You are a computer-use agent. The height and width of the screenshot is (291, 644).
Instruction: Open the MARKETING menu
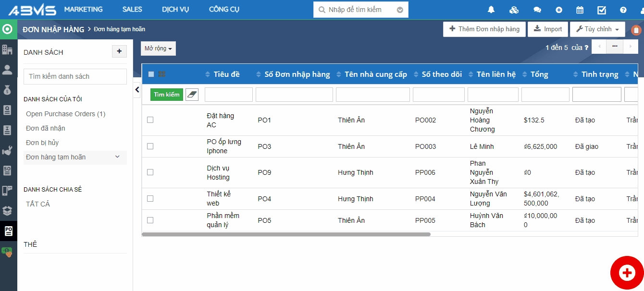pos(83,10)
